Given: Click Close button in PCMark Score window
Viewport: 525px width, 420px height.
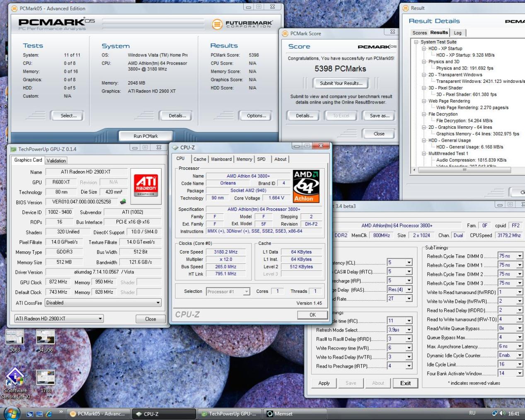Looking at the screenshot, I should tap(379, 134).
